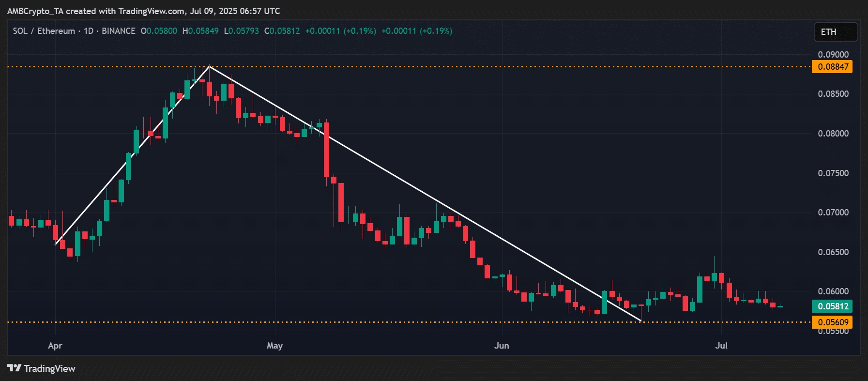
Task: Click the 0.07500 price axis label
Action: coord(833,173)
